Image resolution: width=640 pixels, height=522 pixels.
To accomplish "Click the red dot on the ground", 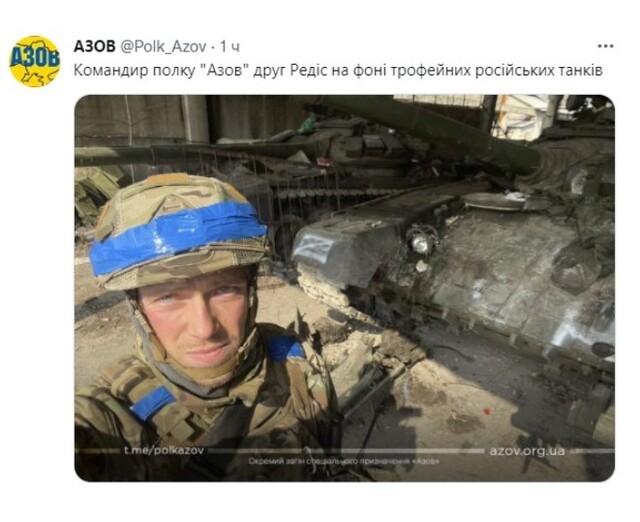I will 486,412.
